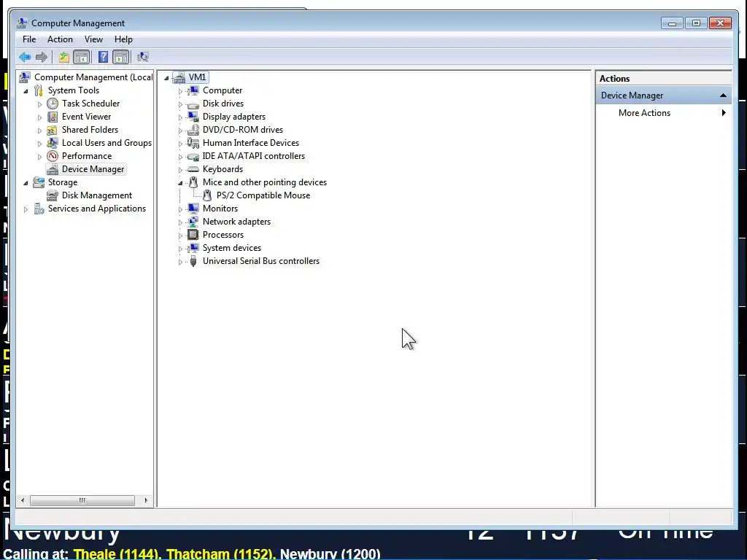Click the Shared Folders icon
Image resolution: width=747 pixels, height=560 pixels.
click(x=53, y=130)
